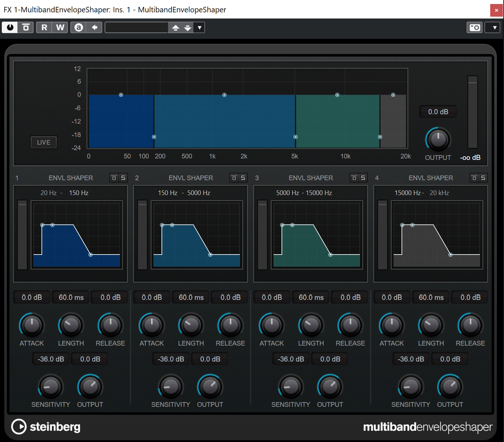Bypass band 1 envelope shaper
The height and width of the screenshot is (442, 504).
coord(114,178)
